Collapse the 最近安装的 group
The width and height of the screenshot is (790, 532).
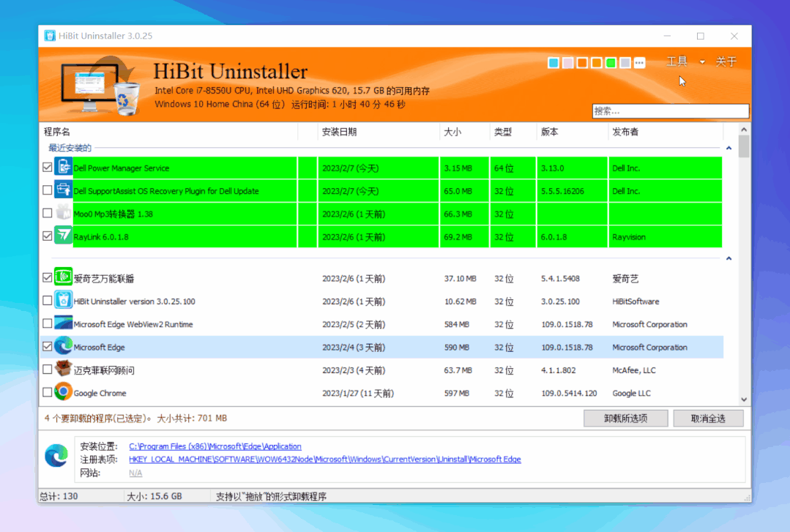pos(728,149)
